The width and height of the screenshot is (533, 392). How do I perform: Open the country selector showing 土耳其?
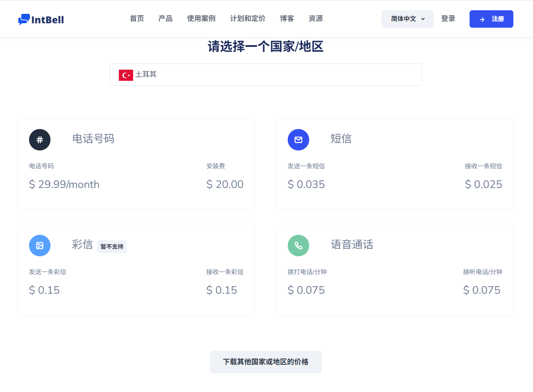266,75
